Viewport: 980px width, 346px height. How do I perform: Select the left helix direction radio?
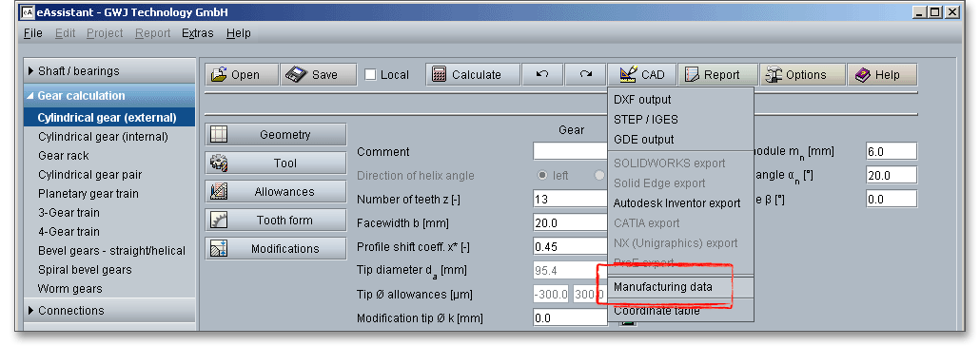[542, 176]
